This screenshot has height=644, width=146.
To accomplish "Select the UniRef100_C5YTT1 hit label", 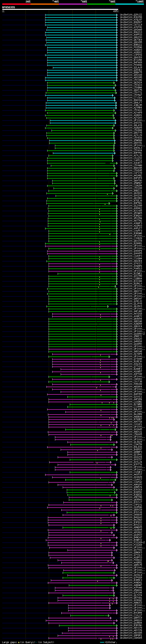I will coord(131,93).
